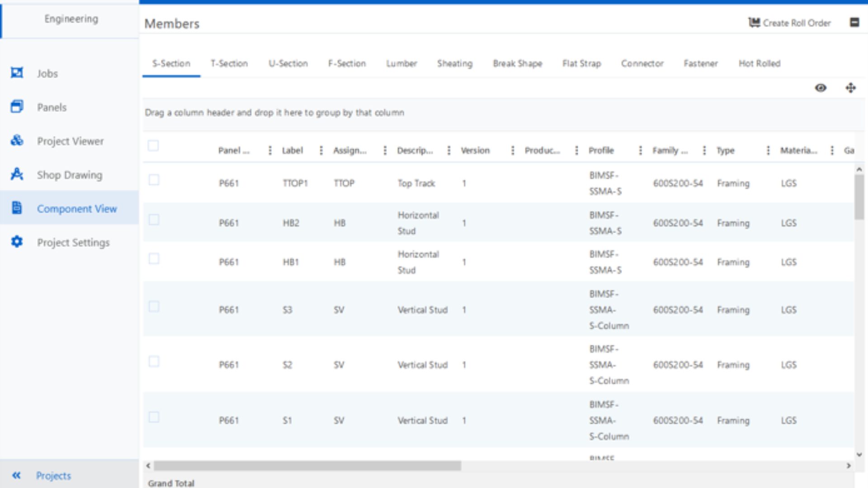Switch to the T-Section tab
Screen dimensions: 868x488
[x=230, y=62]
